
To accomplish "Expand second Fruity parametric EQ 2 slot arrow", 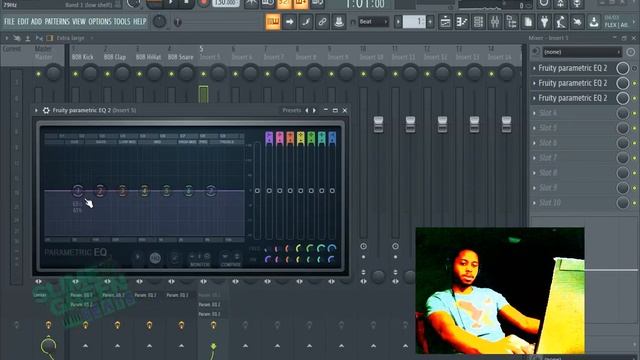I will point(534,83).
